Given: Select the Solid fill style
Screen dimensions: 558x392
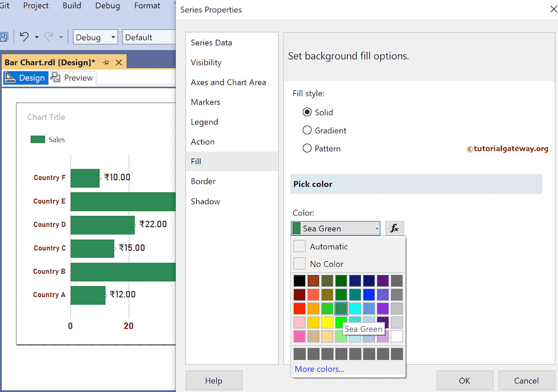Looking at the screenshot, I should click(308, 112).
